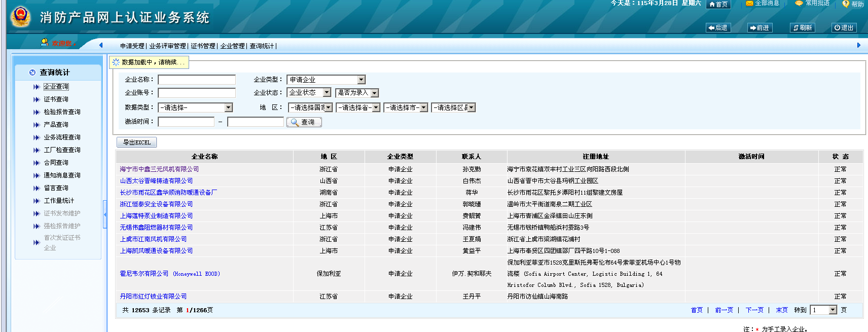
Task: Click double-arrow icon beside 检验报告查询
Action: (x=36, y=112)
